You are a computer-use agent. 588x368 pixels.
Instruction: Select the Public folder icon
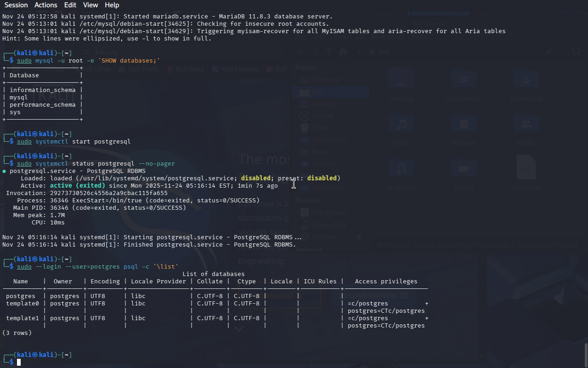coord(526,125)
